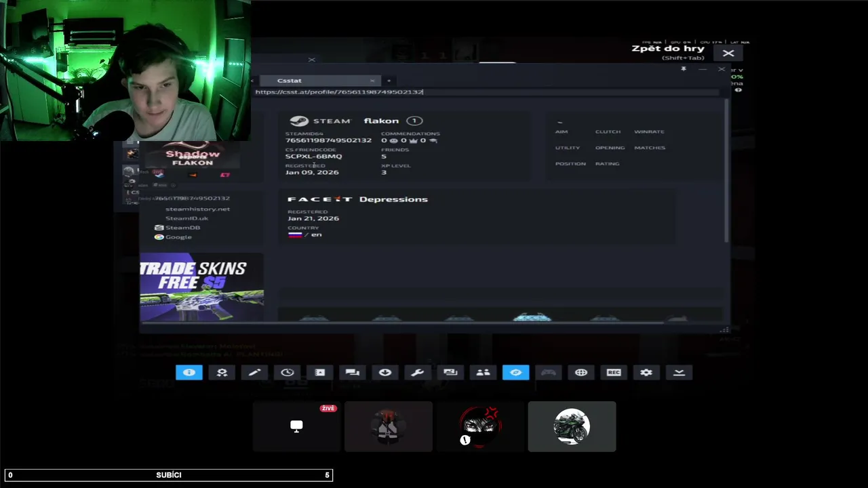868x488 pixels.
Task: Click the Trade Skins Free $5 banner
Action: [201, 287]
